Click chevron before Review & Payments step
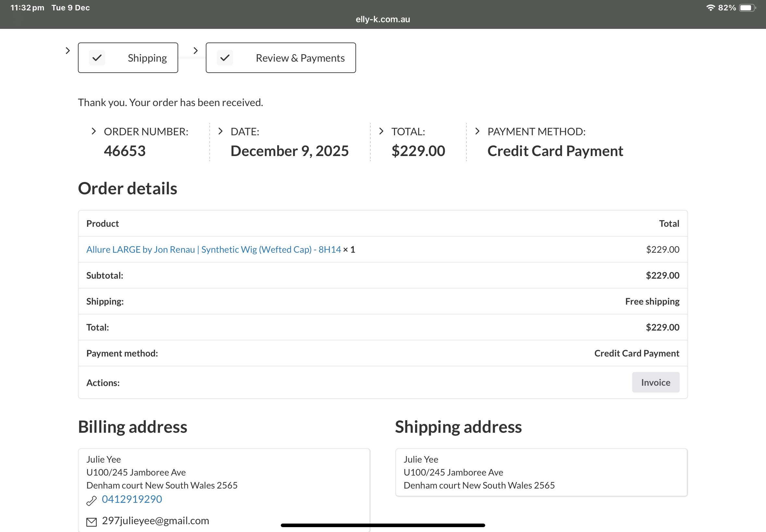766x532 pixels. pos(196,51)
